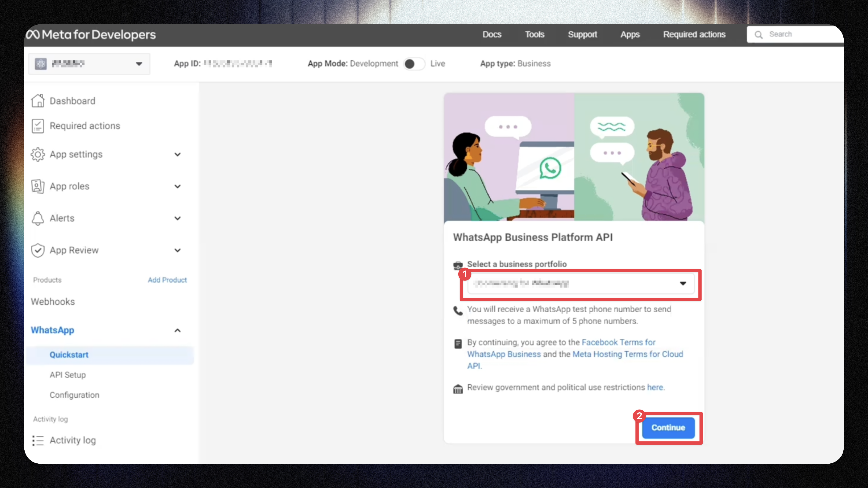Click the Add Product link
Viewport: 868px width, 488px height.
tap(167, 280)
